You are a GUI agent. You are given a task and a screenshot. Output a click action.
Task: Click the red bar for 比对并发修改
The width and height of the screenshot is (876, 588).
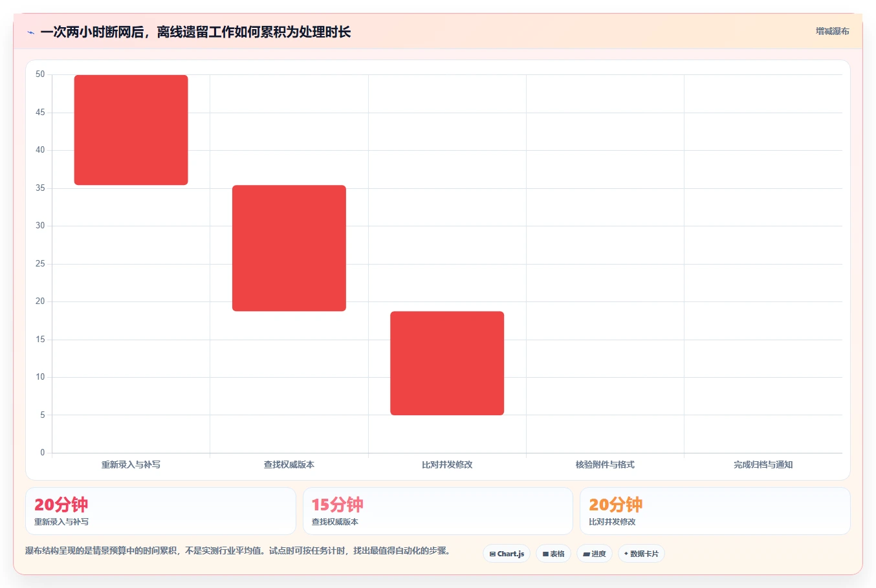[x=447, y=364]
